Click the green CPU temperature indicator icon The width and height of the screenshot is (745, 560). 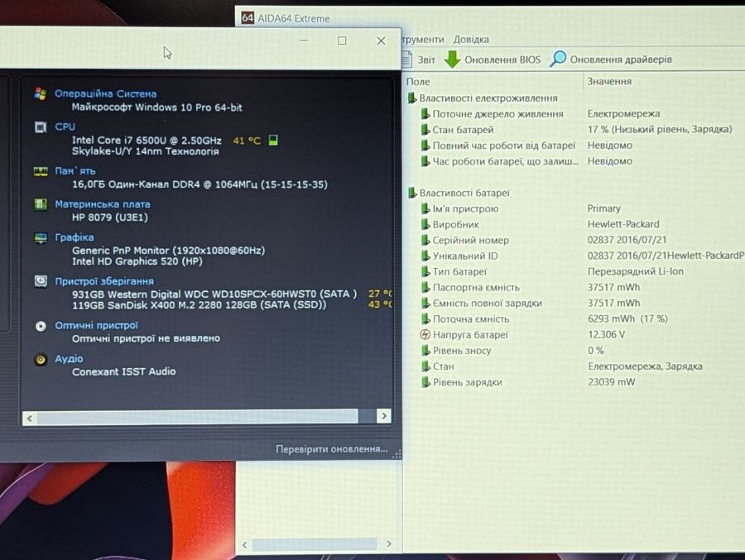click(x=273, y=140)
